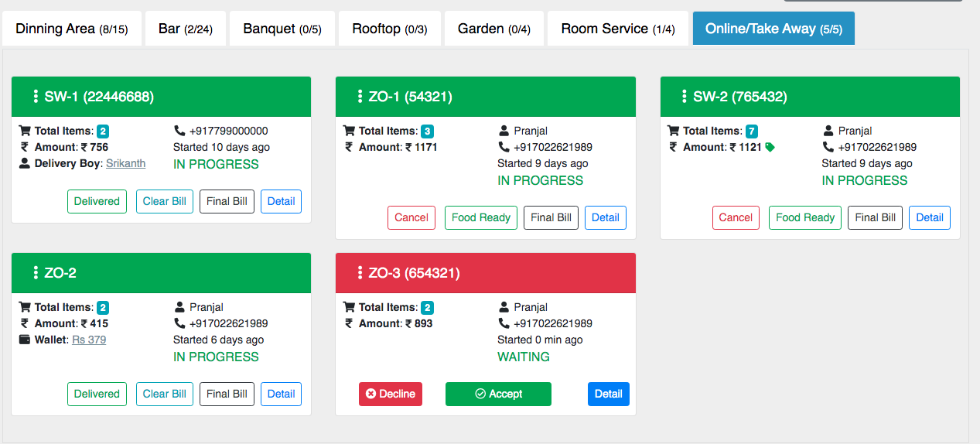The image size is (980, 444).
Task: Open the kebab menu on SW-1 card
Action: pyautogui.click(x=36, y=97)
